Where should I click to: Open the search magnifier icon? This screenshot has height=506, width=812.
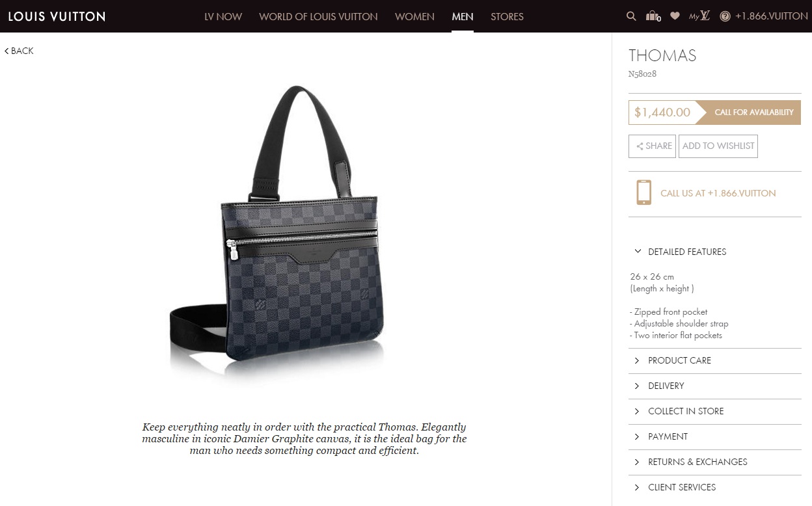click(631, 16)
